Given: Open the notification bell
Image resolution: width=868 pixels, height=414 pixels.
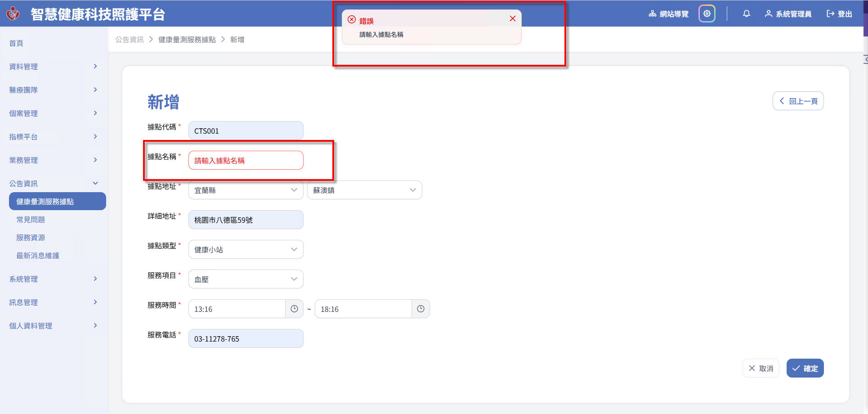Looking at the screenshot, I should click(746, 13).
